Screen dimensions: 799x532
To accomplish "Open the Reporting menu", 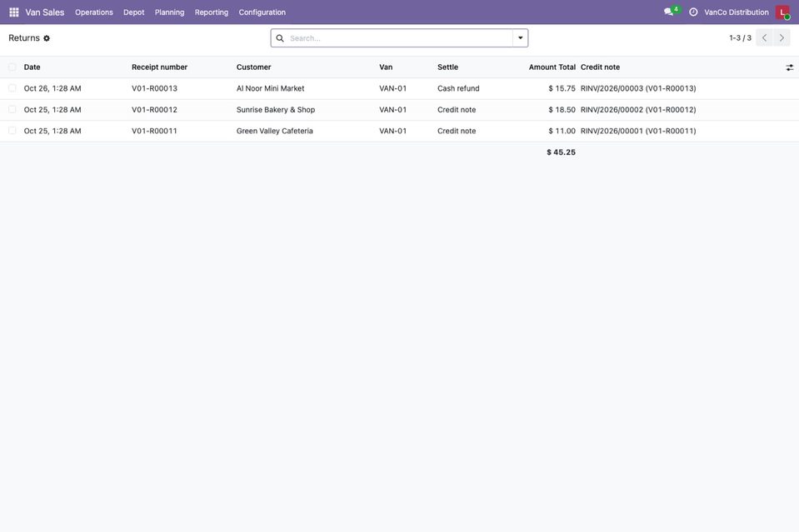I will [x=212, y=12].
